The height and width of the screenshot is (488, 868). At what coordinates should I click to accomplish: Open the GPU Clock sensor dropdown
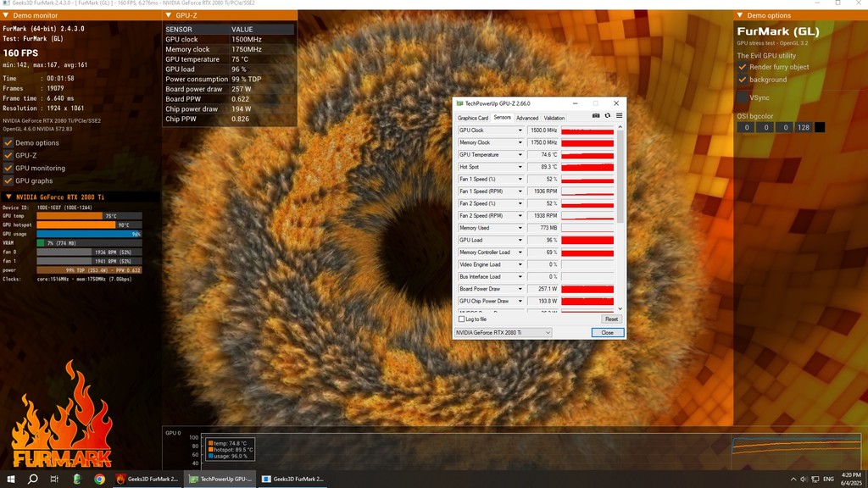click(520, 130)
